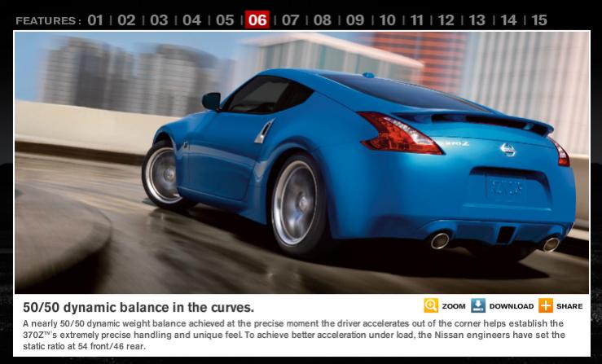
Task: Click the blue 370Z car photo
Action: tap(301, 162)
